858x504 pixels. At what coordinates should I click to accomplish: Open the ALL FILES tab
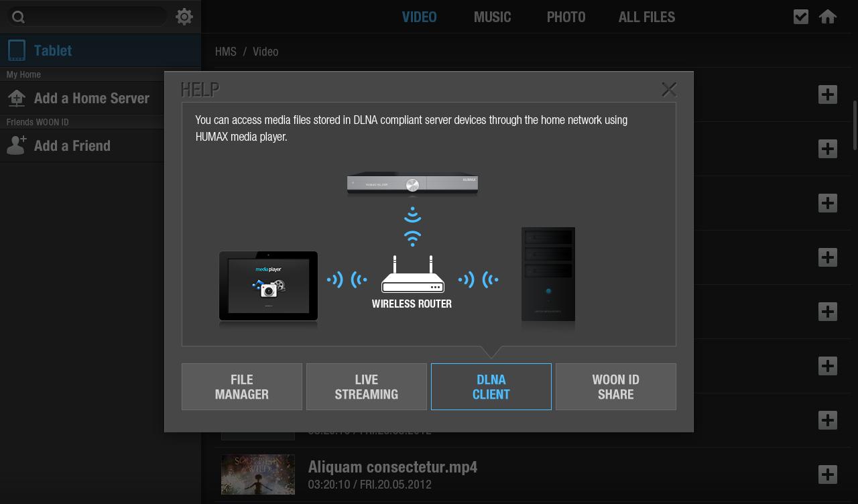[646, 17]
